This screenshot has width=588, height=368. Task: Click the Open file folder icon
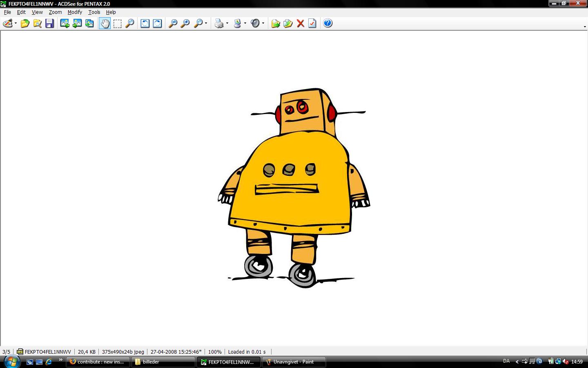point(25,23)
